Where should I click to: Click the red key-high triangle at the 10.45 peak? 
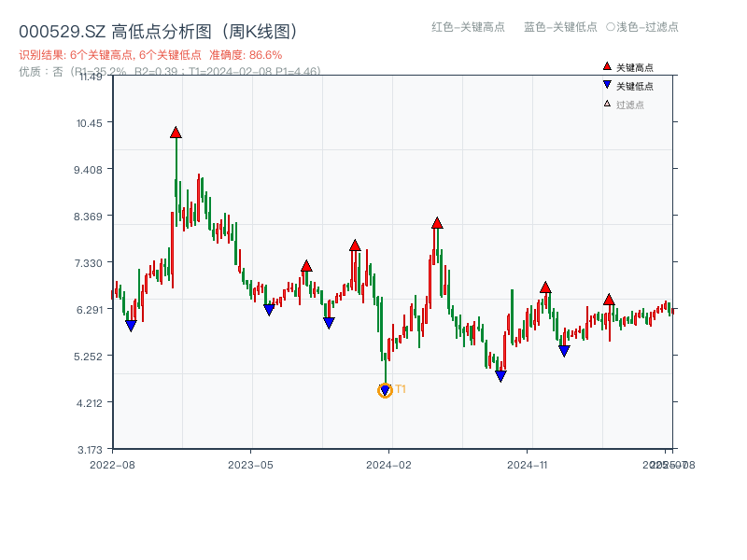pos(176,133)
